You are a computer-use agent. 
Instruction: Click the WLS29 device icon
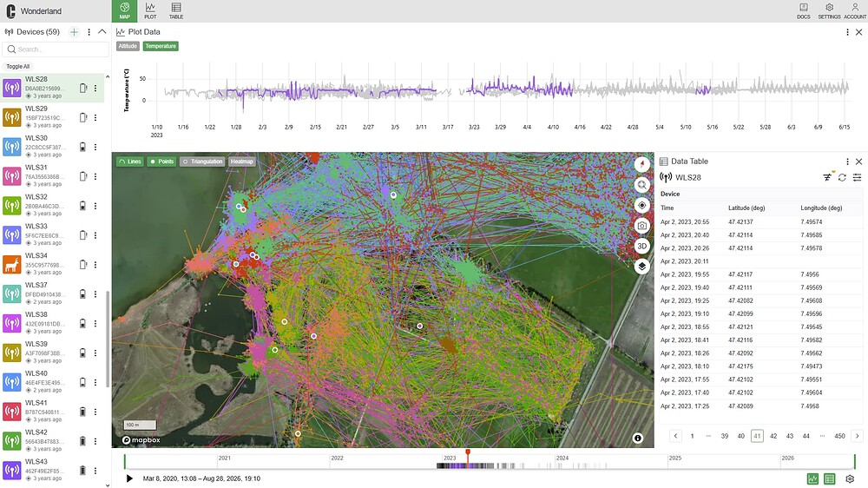point(12,117)
